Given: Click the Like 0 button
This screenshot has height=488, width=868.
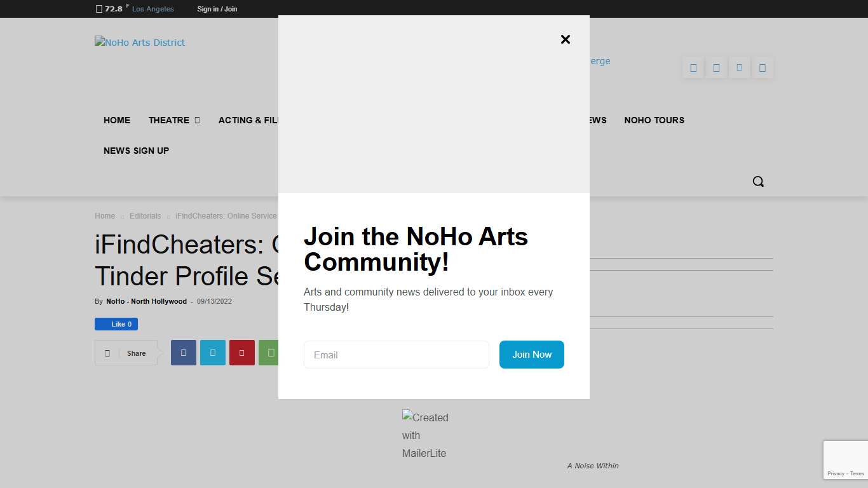Looking at the screenshot, I should pos(116,324).
